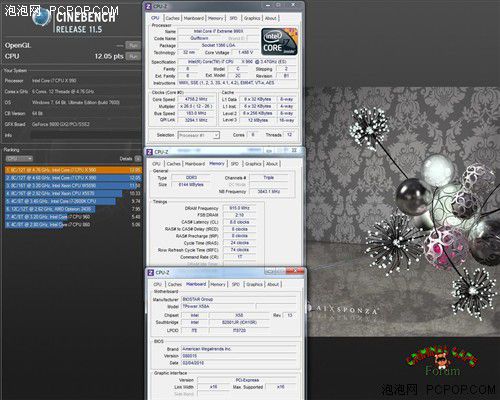Click the DRAM Frequency value in Memory window
Image resolution: width=500 pixels, height=400 pixels.
click(239, 208)
